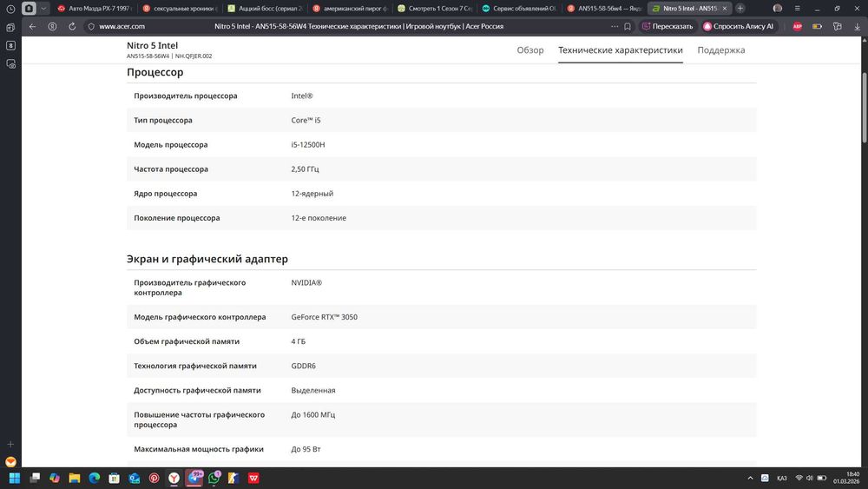Click the До 95 Вт value

pyautogui.click(x=306, y=449)
